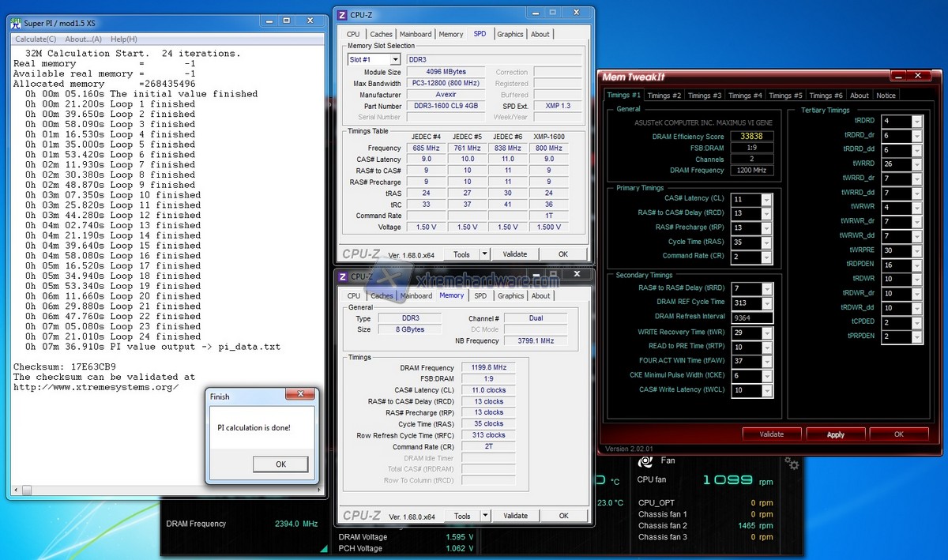Click Validate in the CPU-Z Memory window
Image resolution: width=948 pixels, height=560 pixels.
(x=515, y=516)
